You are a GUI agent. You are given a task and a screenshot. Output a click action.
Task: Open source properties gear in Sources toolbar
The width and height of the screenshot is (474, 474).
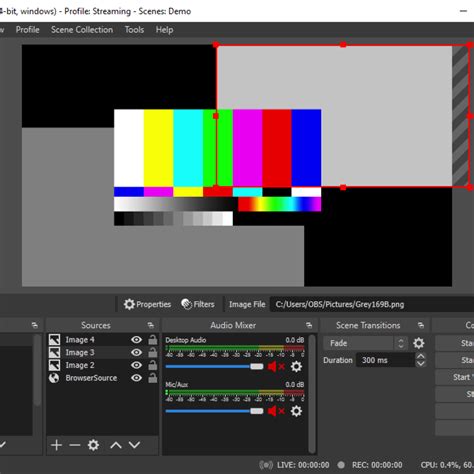93,445
